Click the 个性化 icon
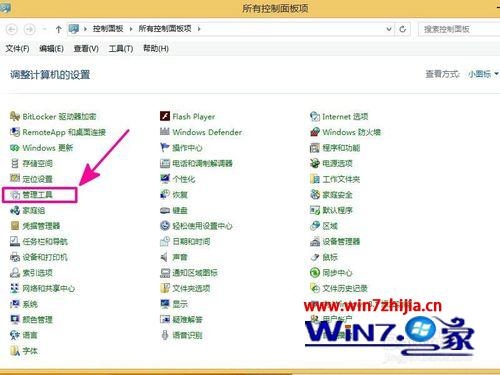Image resolution: width=500 pixels, height=375 pixels. pyautogui.click(x=165, y=179)
